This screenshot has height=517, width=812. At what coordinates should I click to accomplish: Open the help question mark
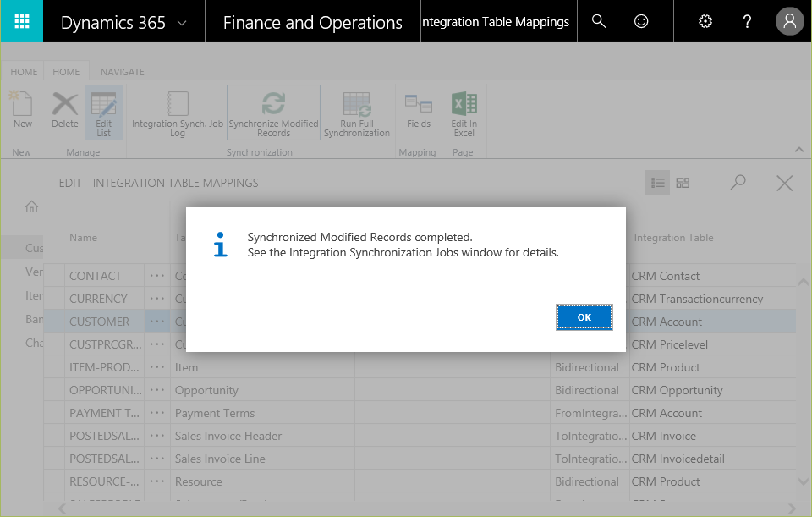[x=747, y=21]
